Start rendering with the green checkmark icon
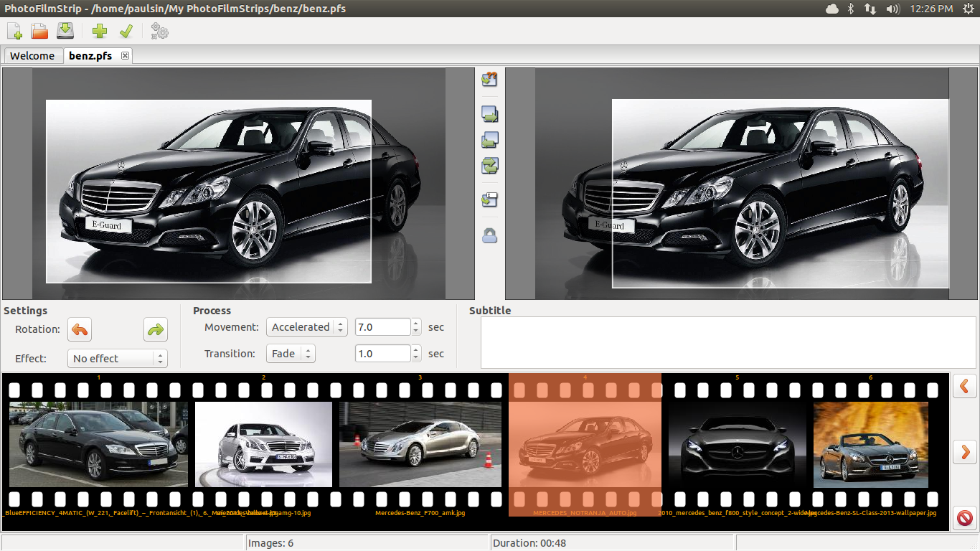The height and width of the screenshot is (551, 980). tap(126, 31)
